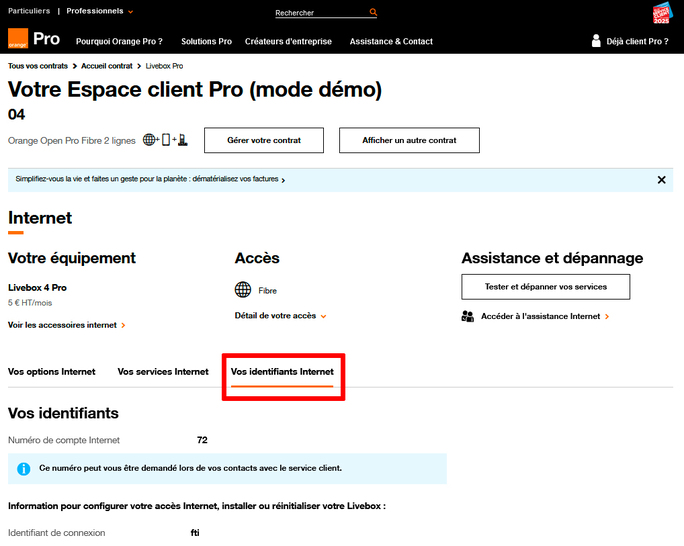Click the blue info icon

[x=24, y=469]
